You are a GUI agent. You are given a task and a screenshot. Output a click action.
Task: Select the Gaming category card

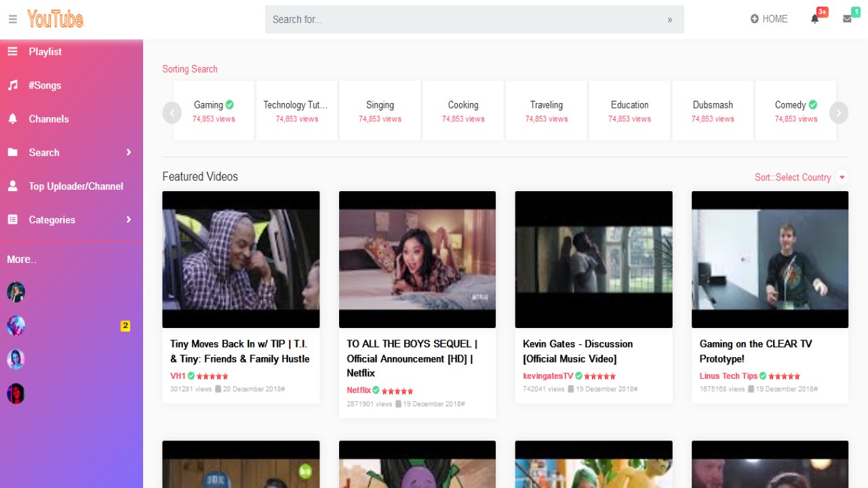[x=214, y=110]
